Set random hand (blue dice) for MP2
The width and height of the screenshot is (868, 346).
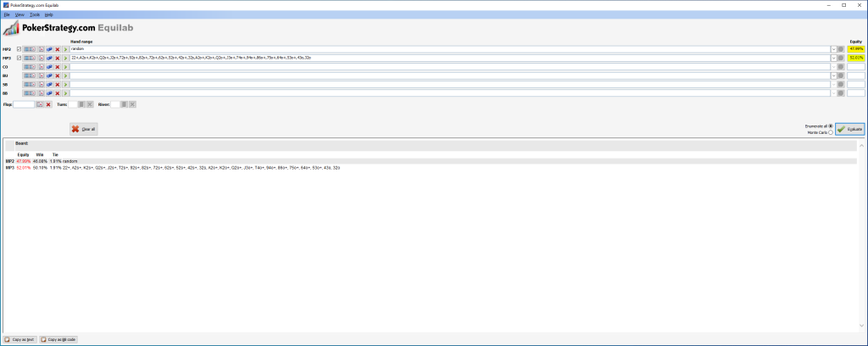coord(49,49)
